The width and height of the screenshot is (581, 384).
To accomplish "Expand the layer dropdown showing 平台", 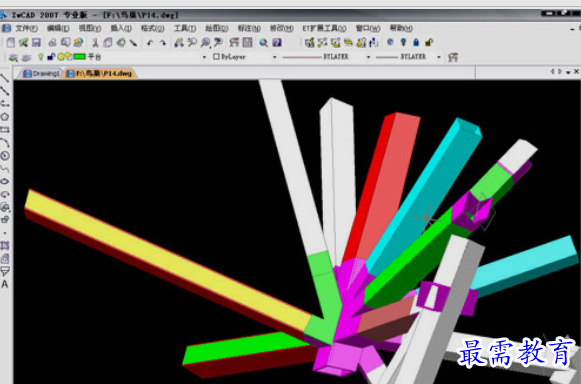I will (204, 57).
